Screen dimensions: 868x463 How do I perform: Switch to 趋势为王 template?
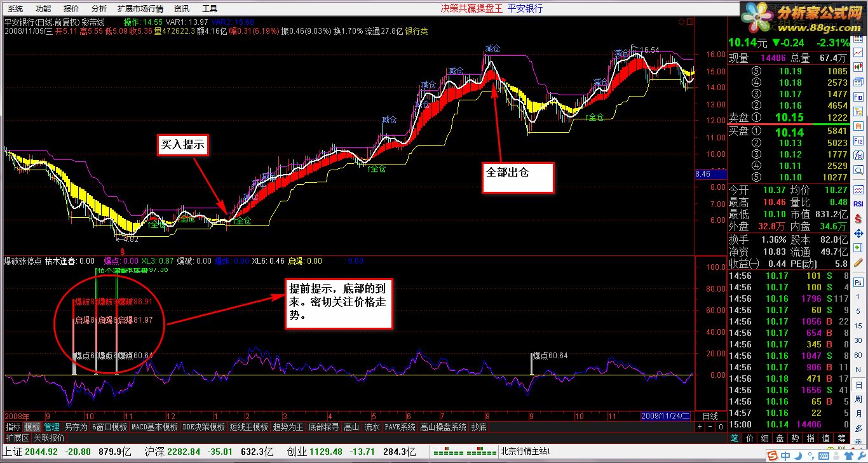coord(288,427)
